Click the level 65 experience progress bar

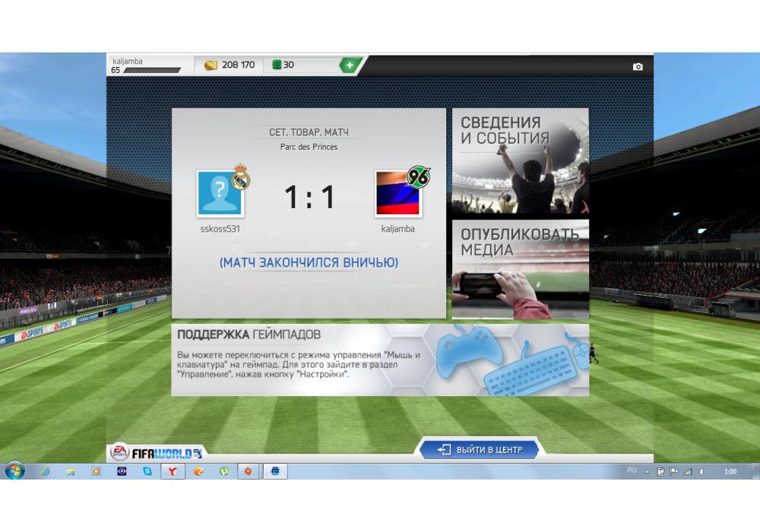pyautogui.click(x=152, y=70)
